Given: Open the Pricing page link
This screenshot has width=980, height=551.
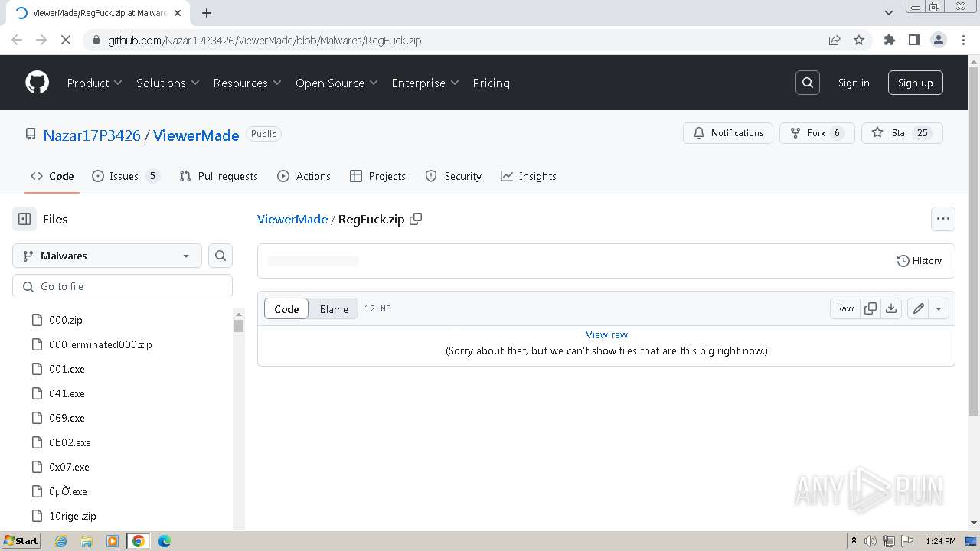Looking at the screenshot, I should [491, 83].
